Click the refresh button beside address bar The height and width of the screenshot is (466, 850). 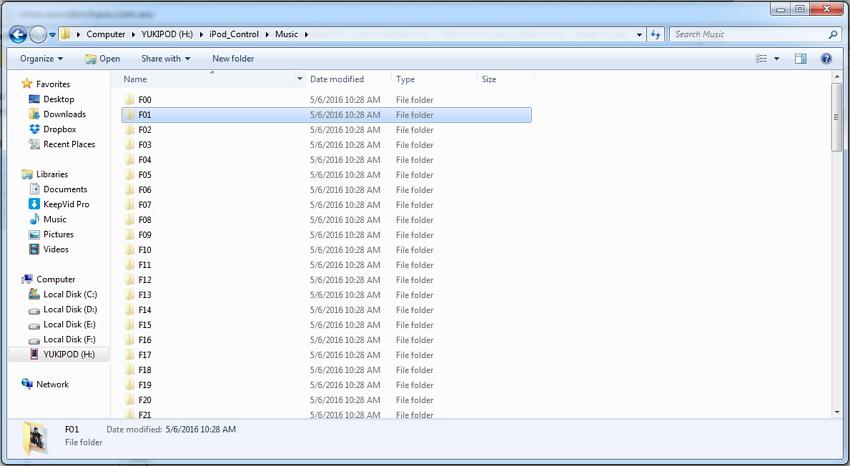(656, 34)
